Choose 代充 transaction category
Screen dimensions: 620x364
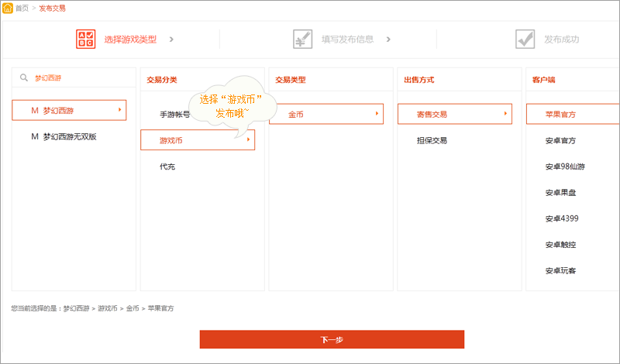167,167
